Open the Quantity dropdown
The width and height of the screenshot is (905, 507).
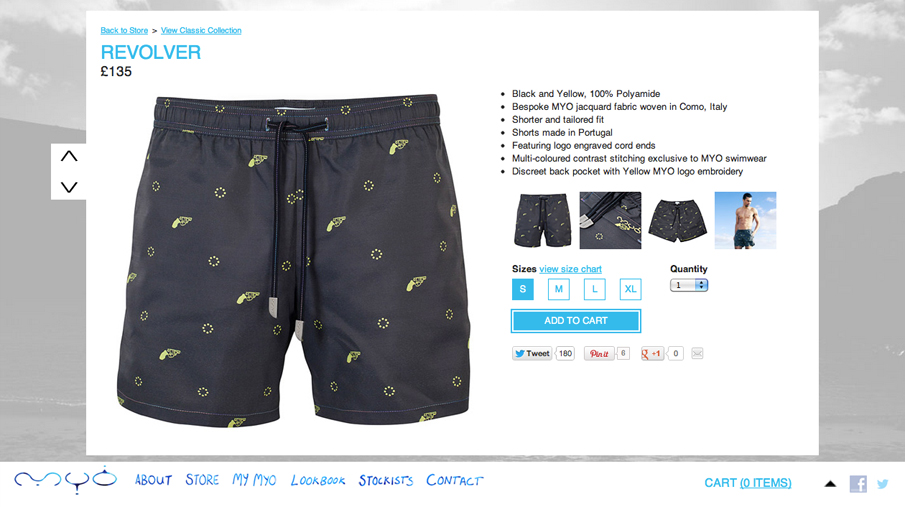[x=689, y=285]
